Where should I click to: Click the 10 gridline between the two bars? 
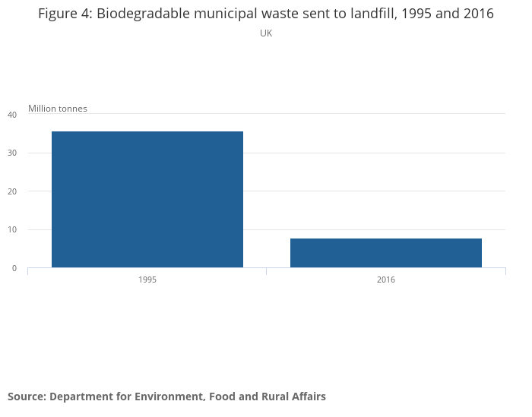click(x=266, y=229)
